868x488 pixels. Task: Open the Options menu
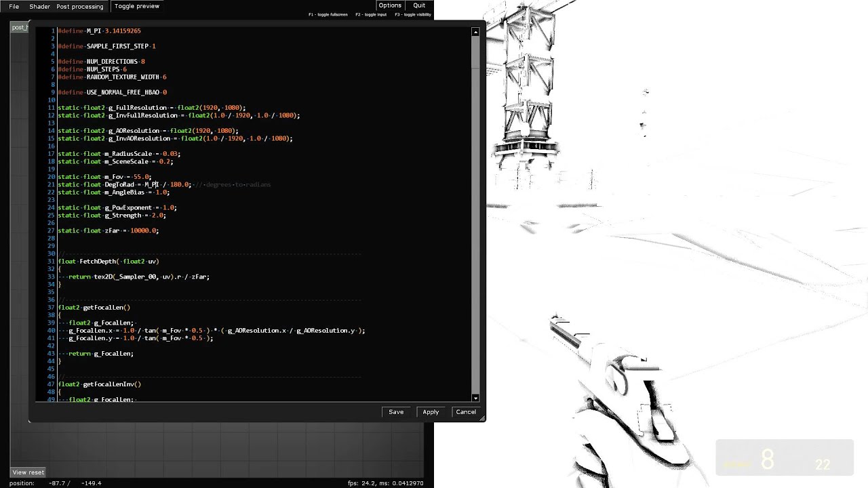(390, 5)
